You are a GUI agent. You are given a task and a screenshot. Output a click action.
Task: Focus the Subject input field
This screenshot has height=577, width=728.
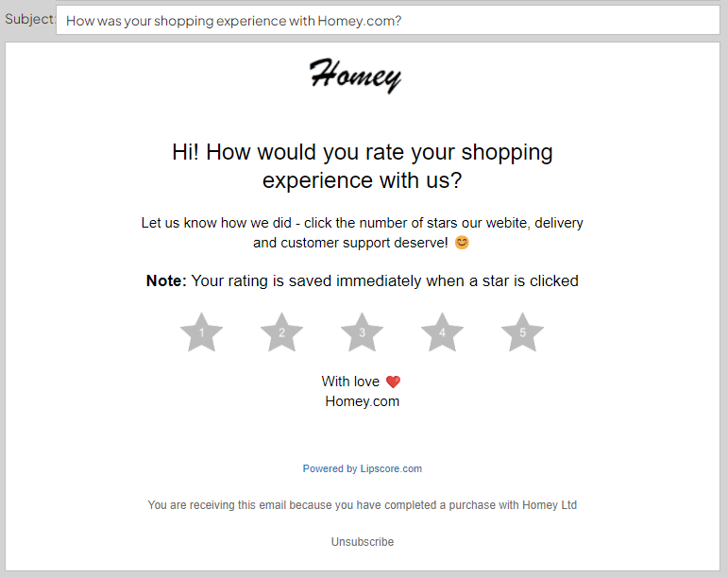pos(387,20)
